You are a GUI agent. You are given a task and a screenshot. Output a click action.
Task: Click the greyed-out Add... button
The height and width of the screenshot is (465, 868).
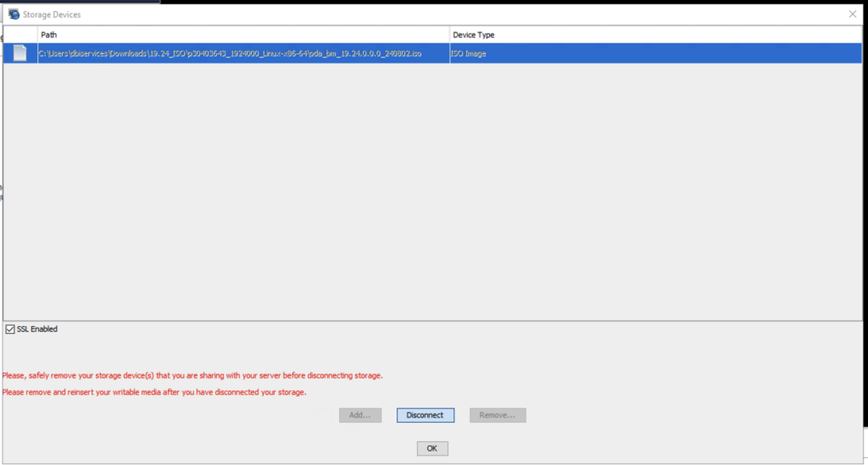pos(360,415)
